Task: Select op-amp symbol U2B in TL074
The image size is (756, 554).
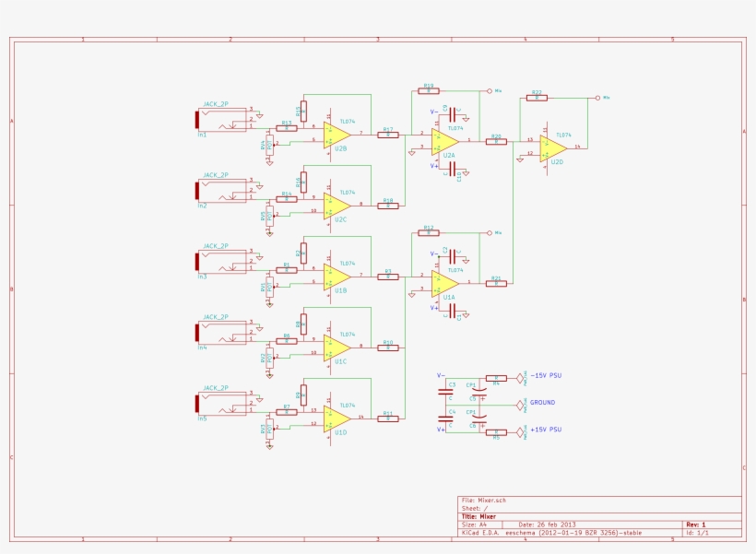Action: (x=335, y=136)
